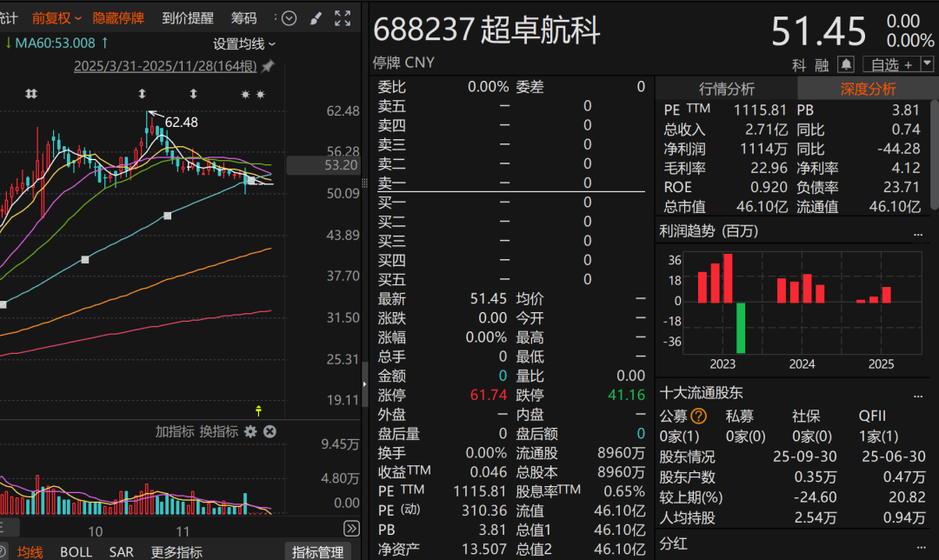Click the 卖一 sell-one order row
This screenshot has width=939, height=560.
[511, 183]
